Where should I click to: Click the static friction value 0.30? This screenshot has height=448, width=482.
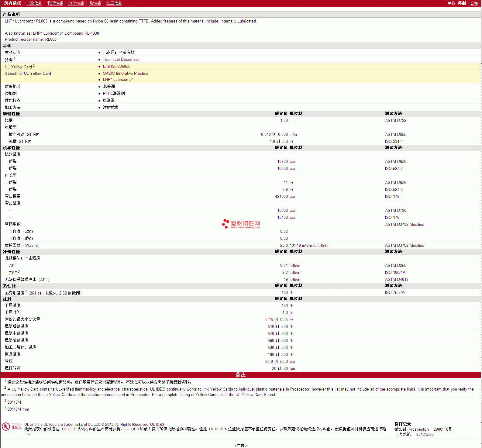pyautogui.click(x=284, y=239)
